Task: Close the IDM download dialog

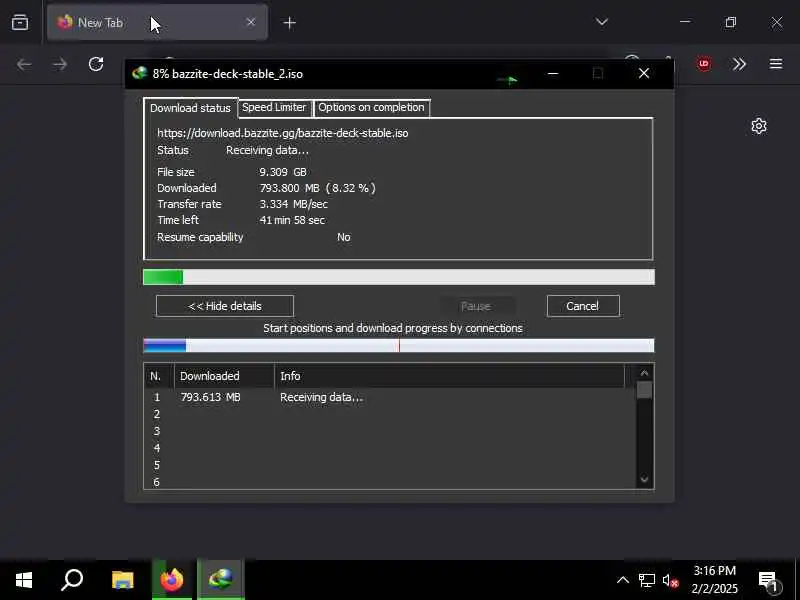Action: click(644, 73)
